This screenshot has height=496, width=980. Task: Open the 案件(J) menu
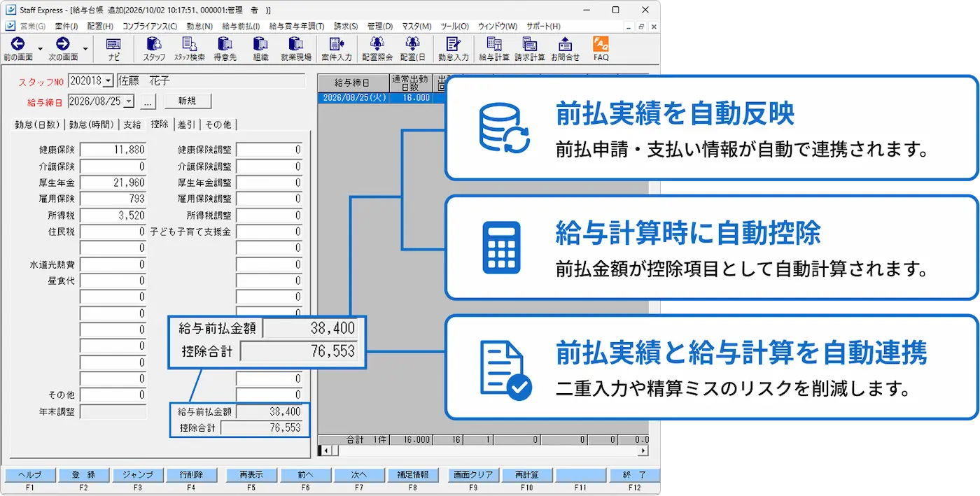[x=66, y=26]
